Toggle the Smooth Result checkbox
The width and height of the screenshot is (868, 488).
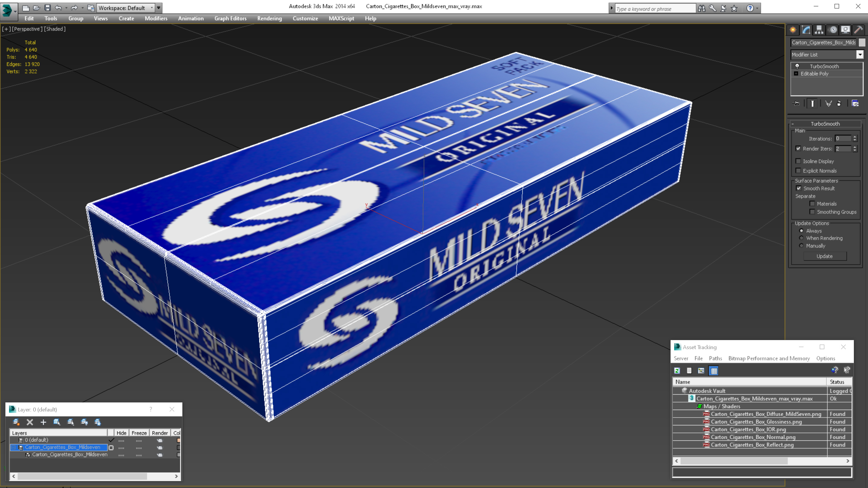[799, 188]
